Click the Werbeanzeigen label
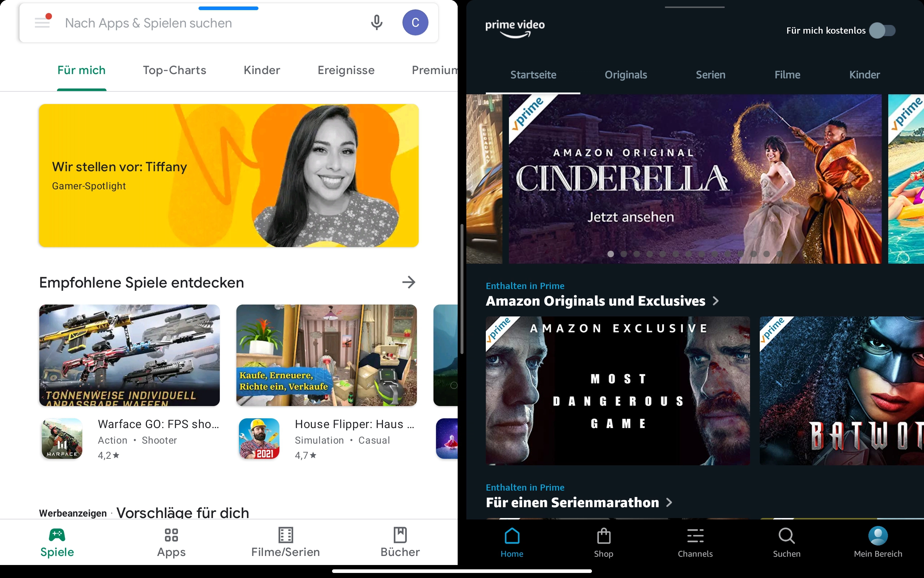The width and height of the screenshot is (924, 578). pos(73,513)
